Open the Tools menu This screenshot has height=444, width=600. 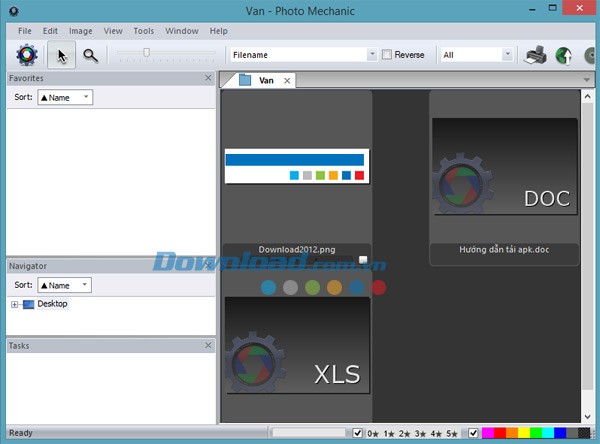pos(144,31)
